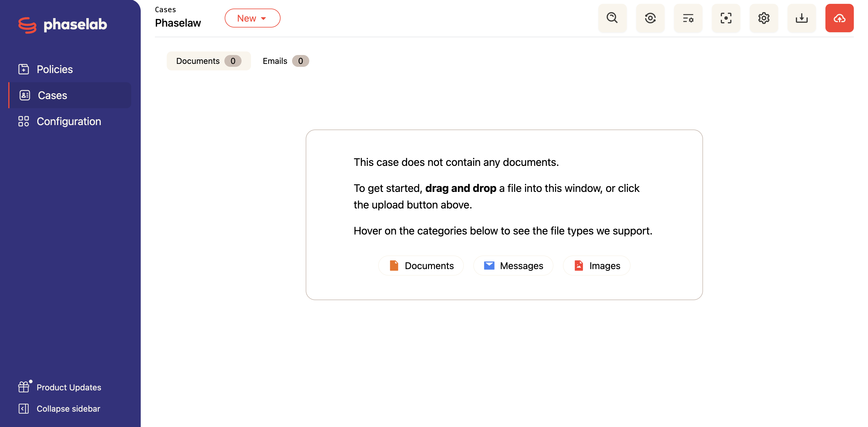Click the Emails count badge showing 0
This screenshot has height=427, width=868.
[301, 61]
